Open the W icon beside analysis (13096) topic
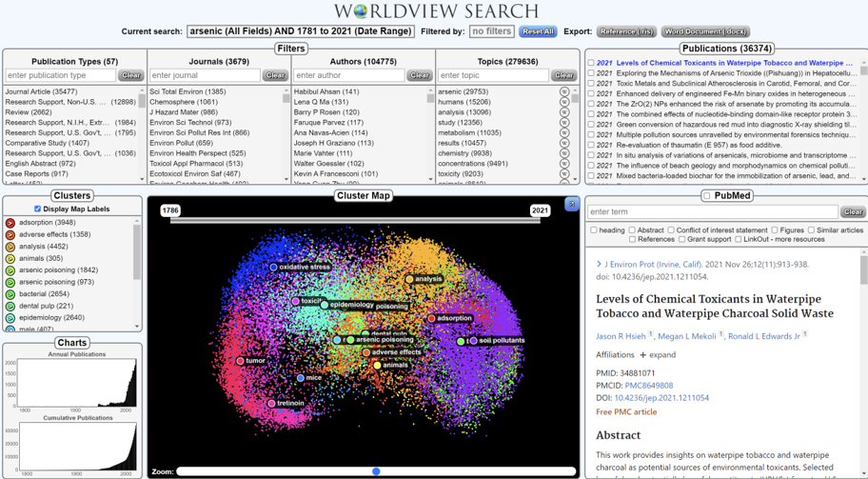Image resolution: width=868 pixels, height=479 pixels. (564, 112)
